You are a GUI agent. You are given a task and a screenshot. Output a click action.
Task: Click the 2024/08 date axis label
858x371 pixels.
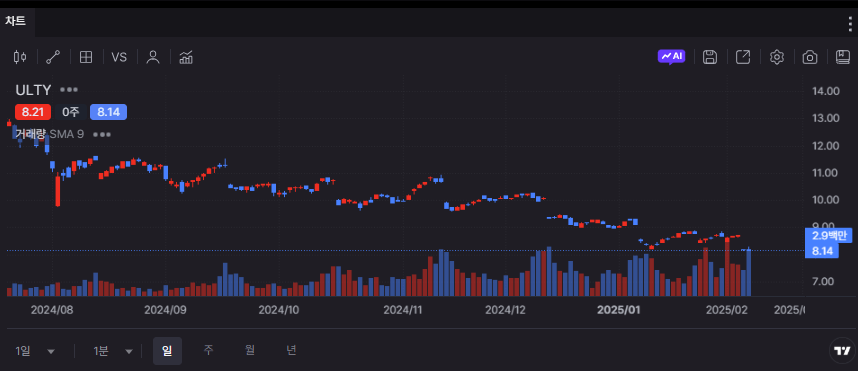(51, 310)
